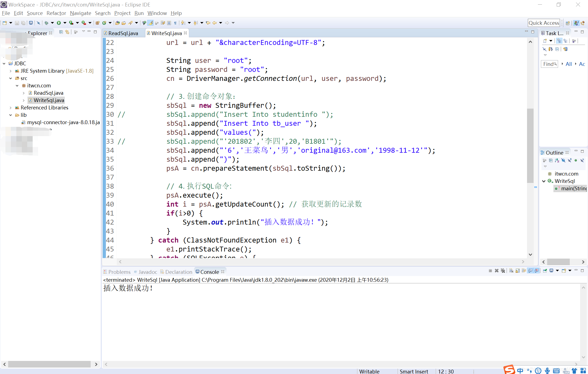Click the Next Annotation icon
The image size is (588, 374).
(183, 23)
